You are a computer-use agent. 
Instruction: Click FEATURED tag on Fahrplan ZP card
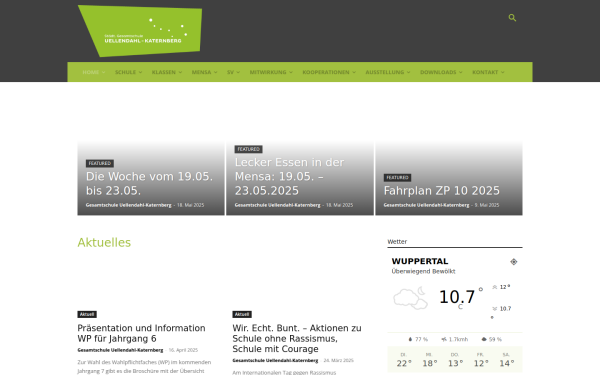point(397,178)
